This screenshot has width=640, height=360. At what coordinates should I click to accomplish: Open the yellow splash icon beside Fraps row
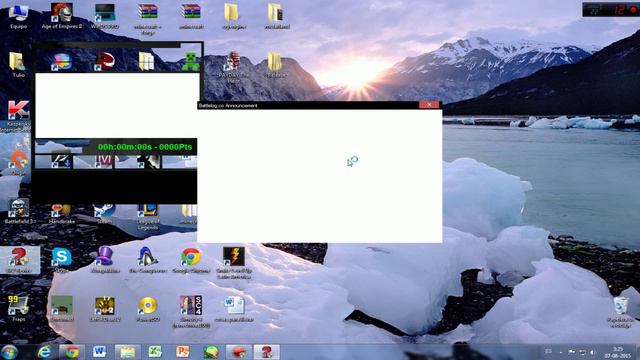tap(105, 308)
